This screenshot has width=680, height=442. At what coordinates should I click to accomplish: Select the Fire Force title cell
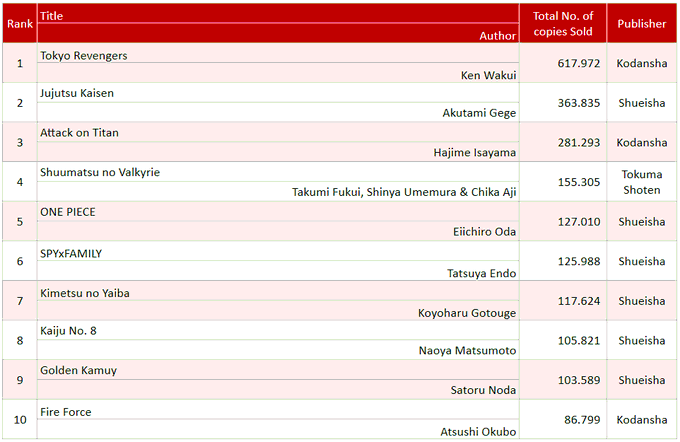click(278, 409)
